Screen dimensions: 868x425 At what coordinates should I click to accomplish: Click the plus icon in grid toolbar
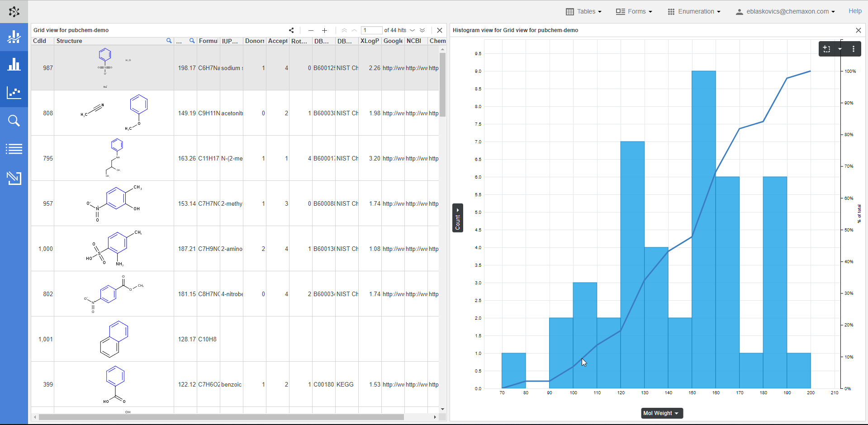(324, 30)
